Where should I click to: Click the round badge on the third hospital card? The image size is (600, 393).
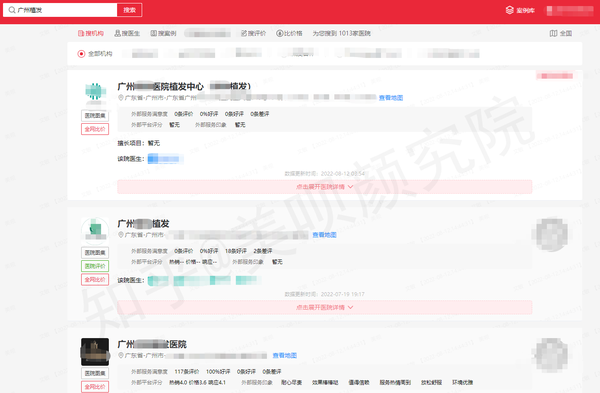[551, 355]
